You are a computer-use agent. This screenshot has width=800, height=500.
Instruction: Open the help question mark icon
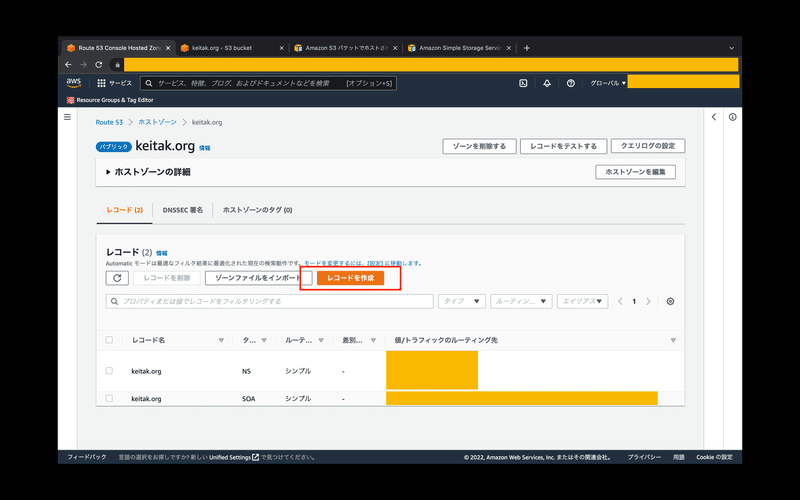[571, 83]
